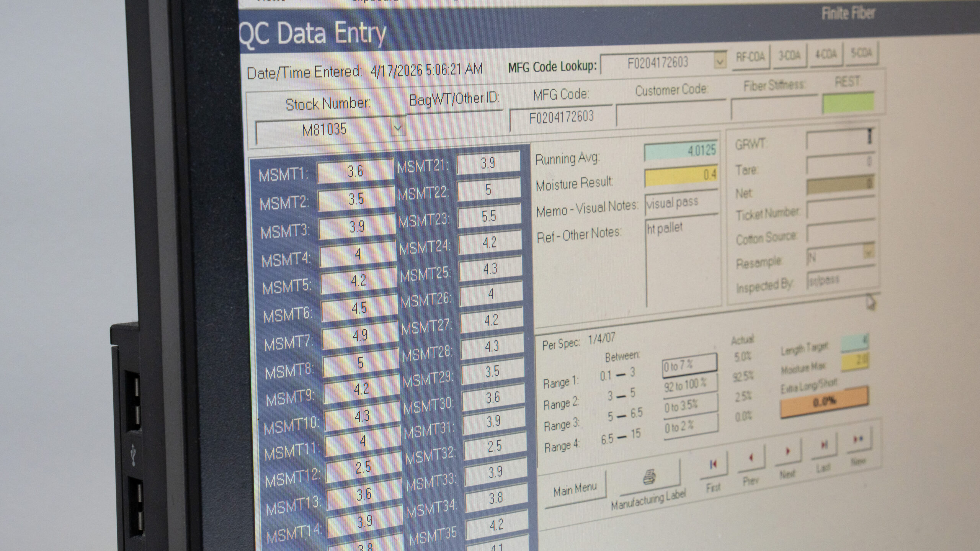Open the MFG Code Lookup dropdown

[x=720, y=62]
